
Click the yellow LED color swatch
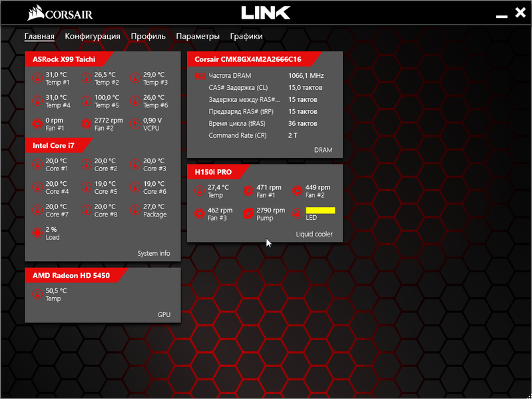pyautogui.click(x=320, y=210)
